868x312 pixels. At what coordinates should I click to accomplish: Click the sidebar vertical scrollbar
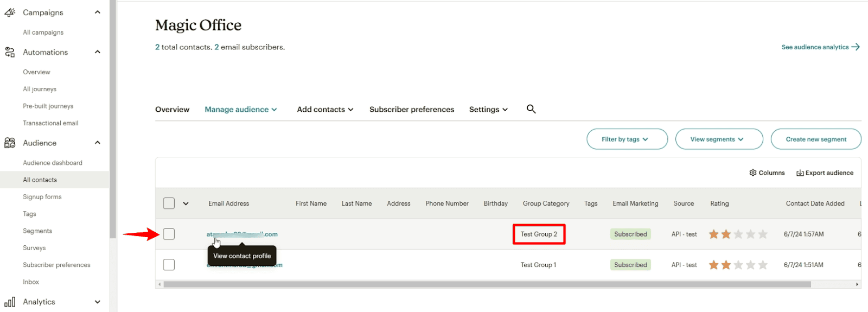(x=112, y=119)
